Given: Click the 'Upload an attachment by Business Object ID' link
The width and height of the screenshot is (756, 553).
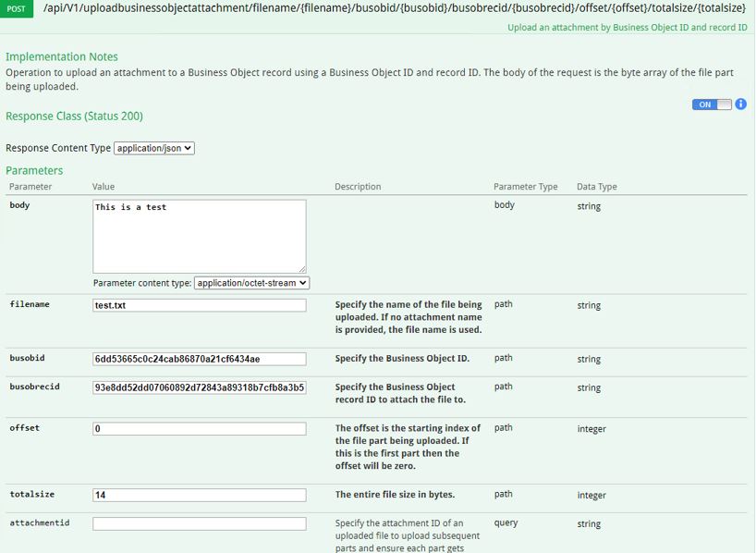Looking at the screenshot, I should [x=625, y=27].
